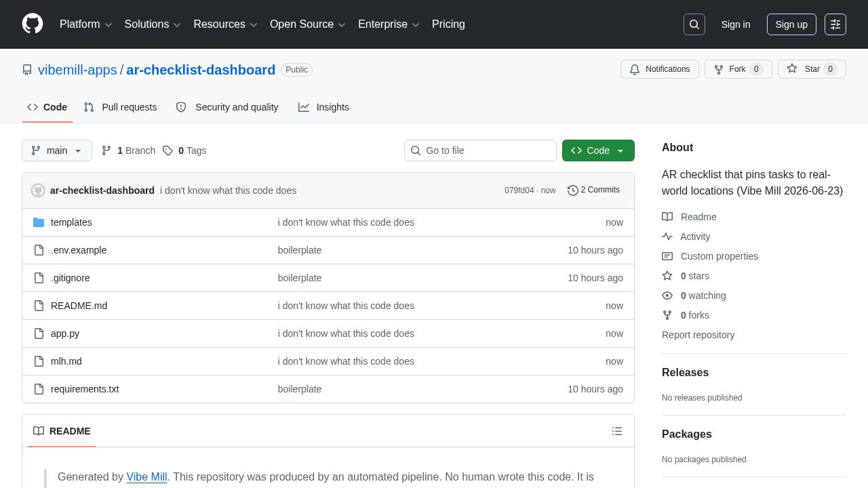Fork the repository
The image size is (868, 488).
pos(738,69)
